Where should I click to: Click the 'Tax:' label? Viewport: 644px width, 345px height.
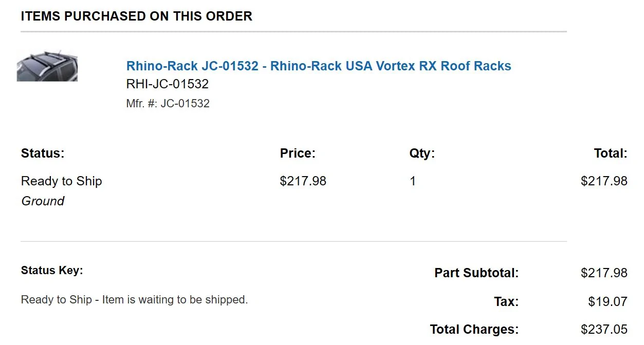pyautogui.click(x=506, y=301)
